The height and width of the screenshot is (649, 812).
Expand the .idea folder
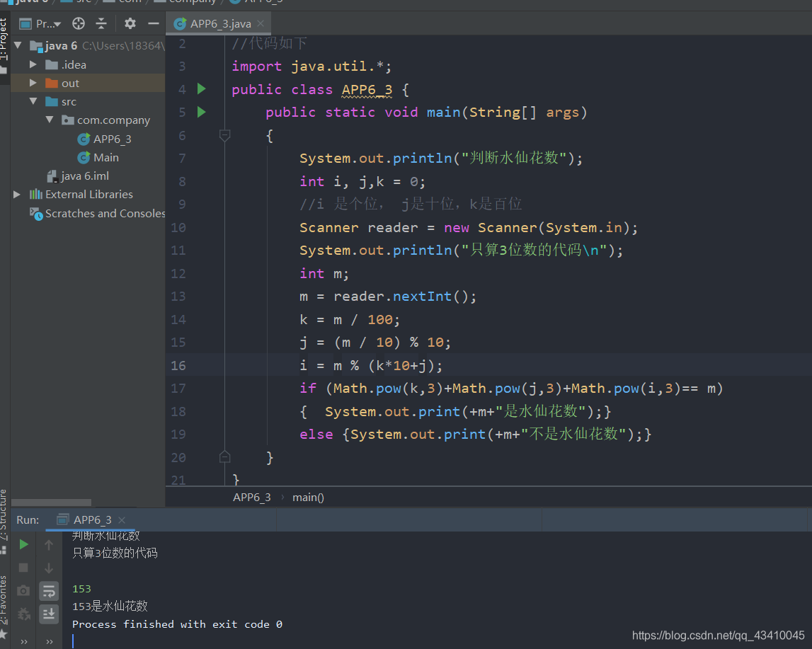point(33,64)
